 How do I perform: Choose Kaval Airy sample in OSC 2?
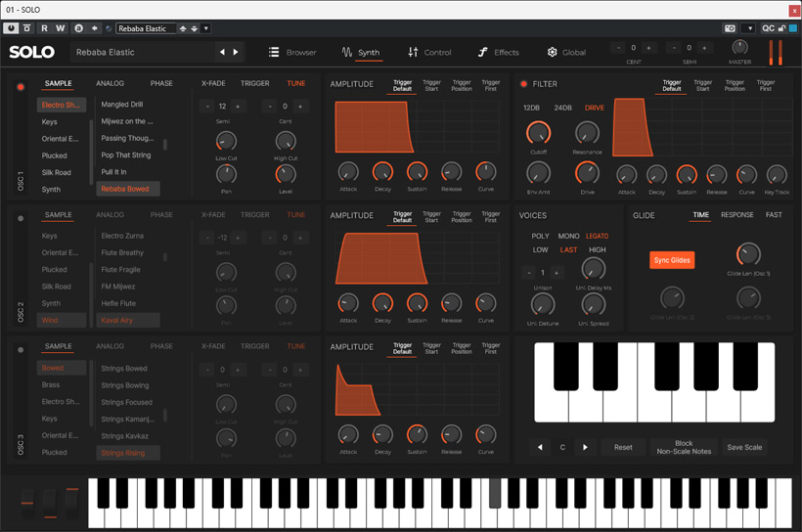coord(127,320)
